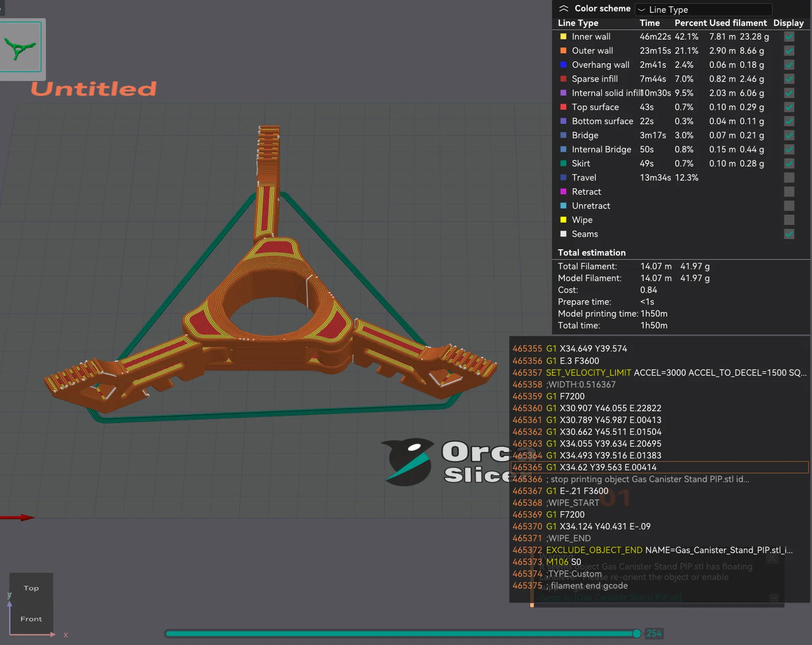Enable Travel moves display checkbox
This screenshot has width=812, height=645.
(x=789, y=177)
